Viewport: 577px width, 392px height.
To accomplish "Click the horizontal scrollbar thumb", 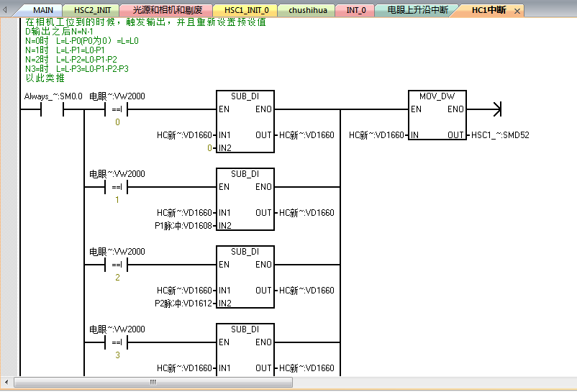I will point(153,382).
